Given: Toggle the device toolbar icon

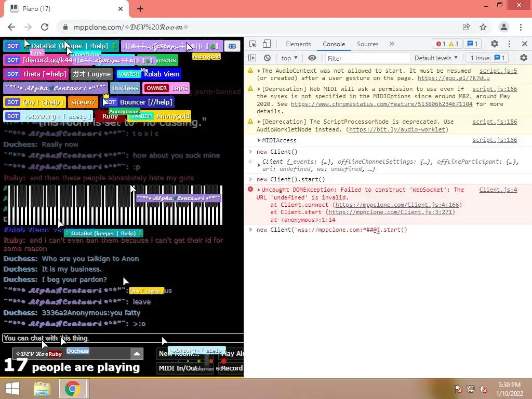Looking at the screenshot, I should (x=267, y=44).
